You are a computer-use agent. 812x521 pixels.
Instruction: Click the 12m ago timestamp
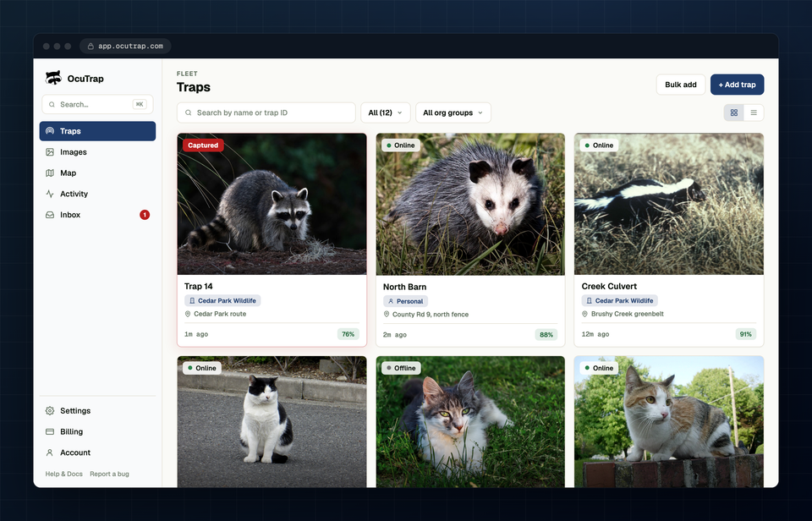(595, 334)
